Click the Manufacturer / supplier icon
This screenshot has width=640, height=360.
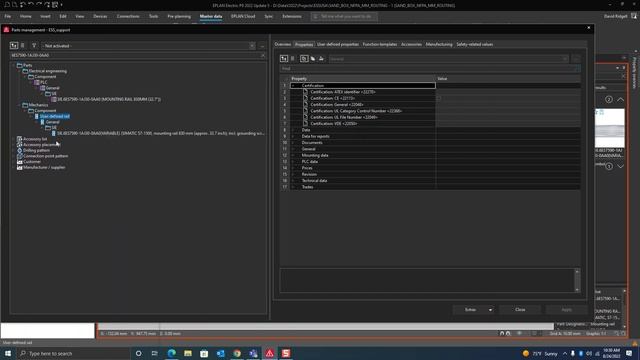(x=19, y=167)
